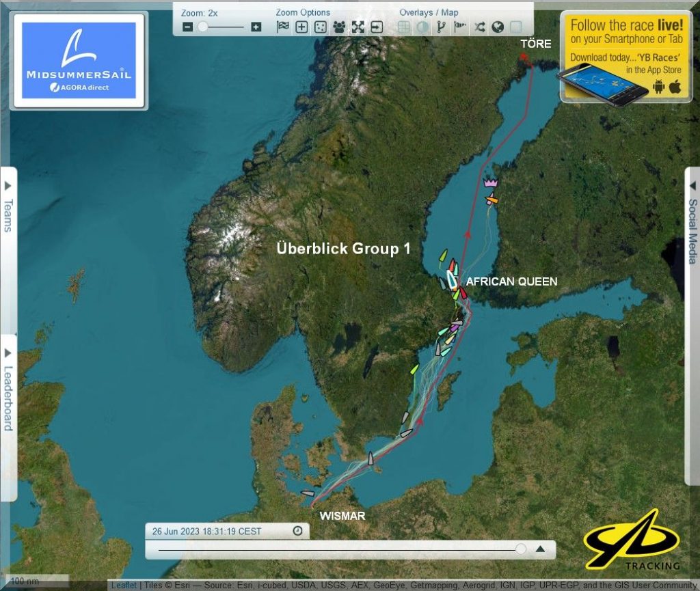This screenshot has height=591, width=700.
Task: Click the expand-to-fit arrows icon
Action: click(x=358, y=27)
